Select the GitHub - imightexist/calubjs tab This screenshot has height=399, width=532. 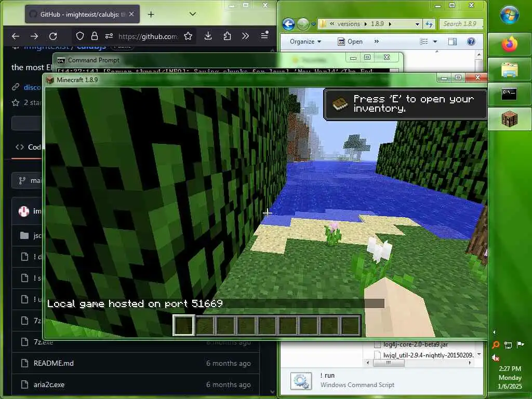pos(83,14)
